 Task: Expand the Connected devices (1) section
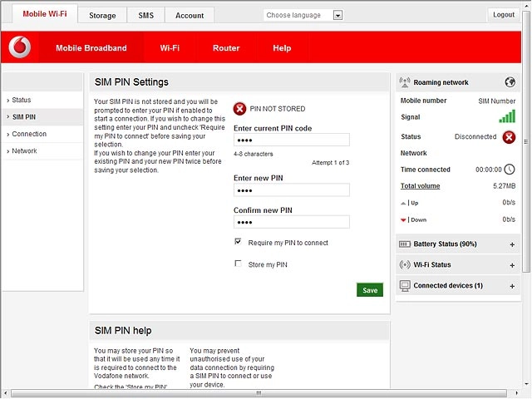click(x=512, y=286)
